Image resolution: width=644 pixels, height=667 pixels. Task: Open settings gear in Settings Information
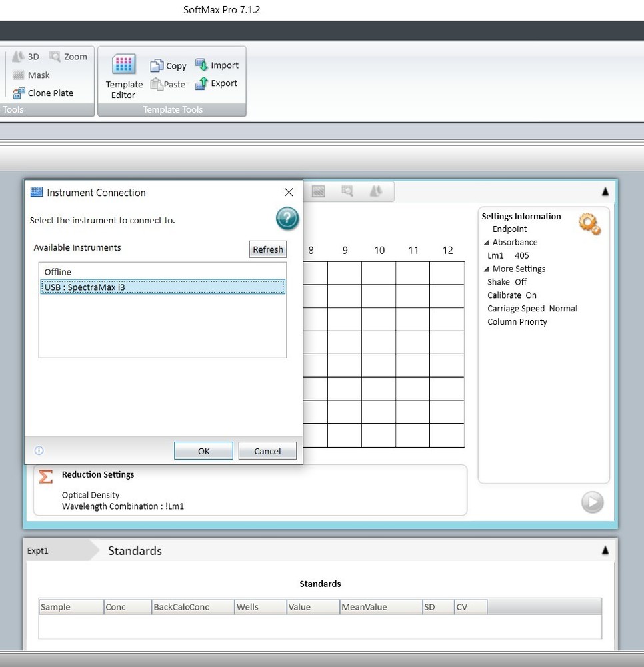pyautogui.click(x=589, y=223)
